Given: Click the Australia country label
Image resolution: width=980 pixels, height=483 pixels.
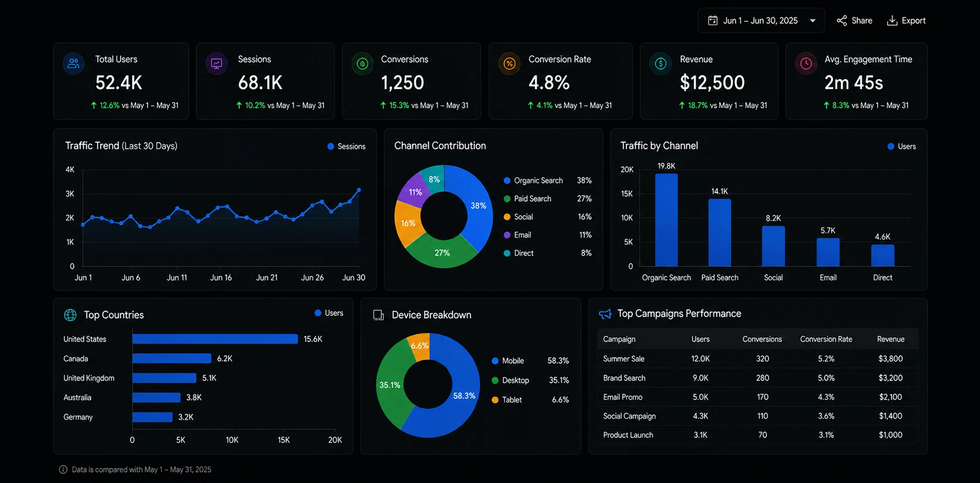Looking at the screenshot, I should pos(77,398).
